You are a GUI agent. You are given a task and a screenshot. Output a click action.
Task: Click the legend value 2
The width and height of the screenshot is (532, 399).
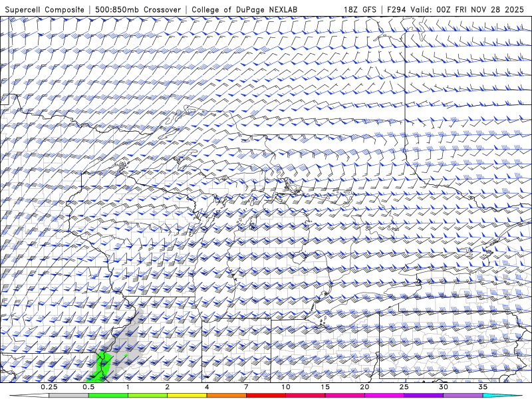point(168,387)
